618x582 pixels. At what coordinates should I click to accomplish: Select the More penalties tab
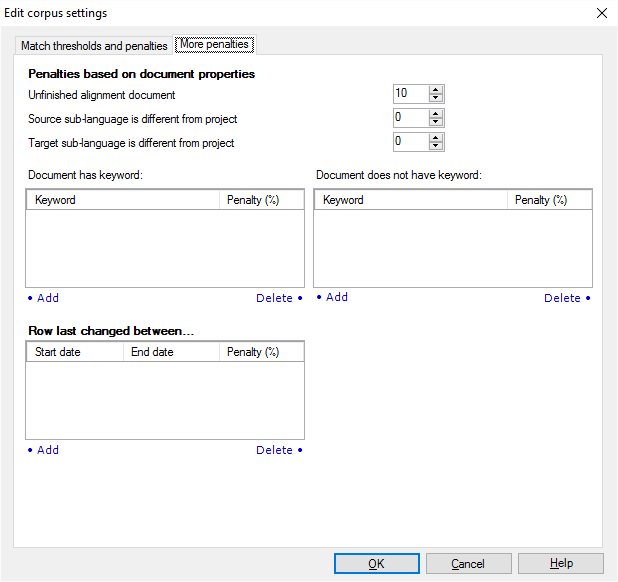coord(214,45)
